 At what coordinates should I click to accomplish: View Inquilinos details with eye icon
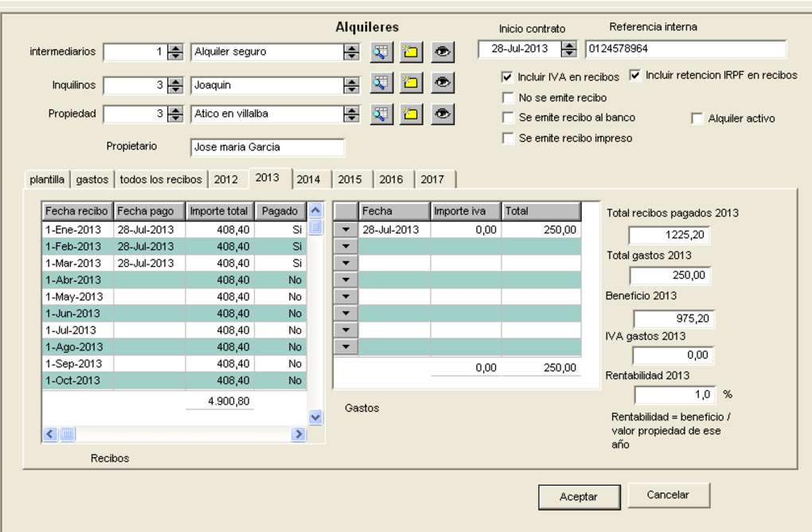(443, 83)
